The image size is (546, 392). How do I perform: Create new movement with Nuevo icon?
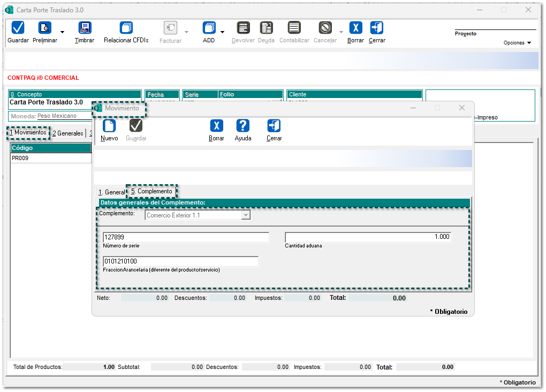109,126
